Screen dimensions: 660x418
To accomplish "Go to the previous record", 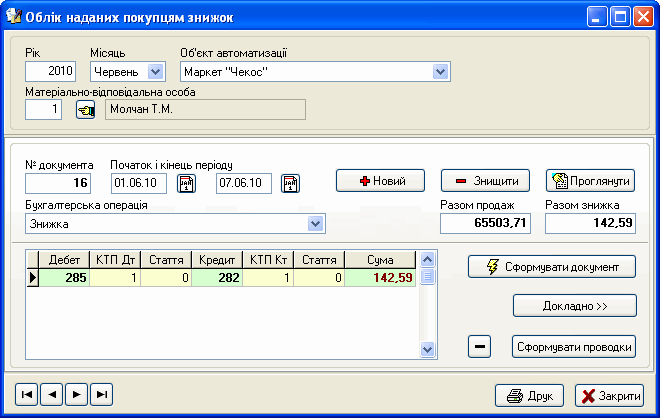I will 52,394.
